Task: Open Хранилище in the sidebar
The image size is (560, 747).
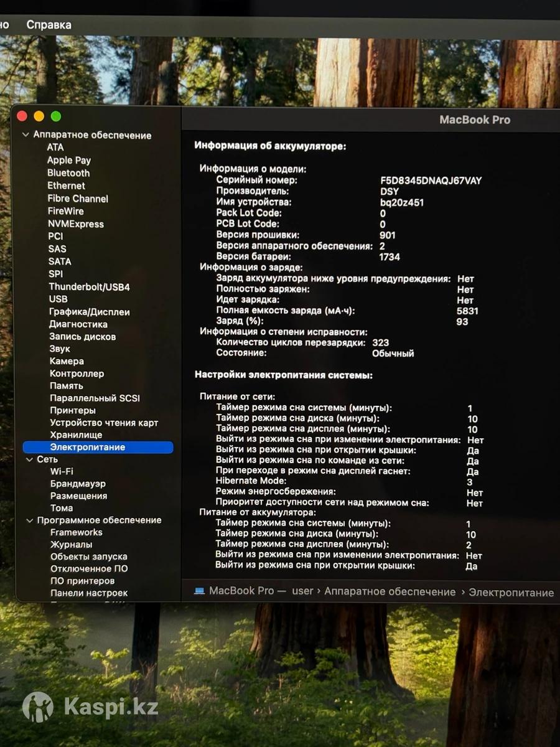Action: click(76, 435)
